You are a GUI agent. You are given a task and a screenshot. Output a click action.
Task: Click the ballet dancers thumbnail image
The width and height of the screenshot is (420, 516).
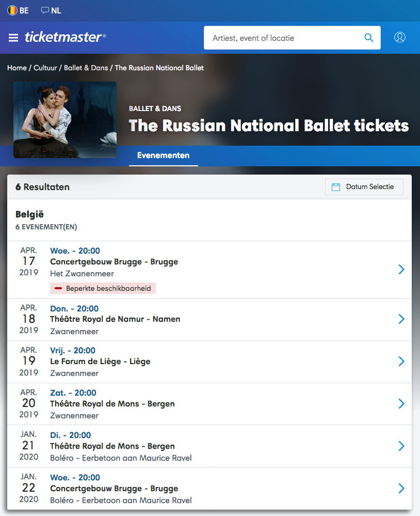(x=65, y=119)
